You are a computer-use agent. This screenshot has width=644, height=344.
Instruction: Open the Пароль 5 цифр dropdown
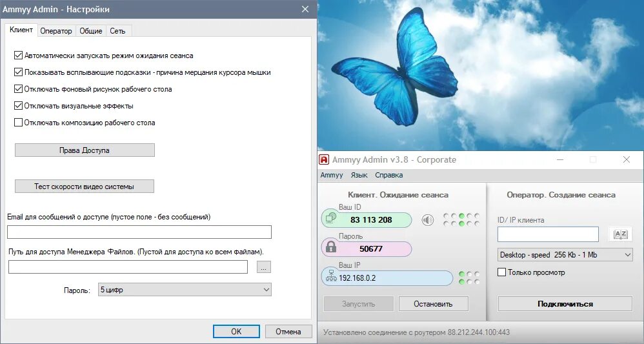(185, 290)
